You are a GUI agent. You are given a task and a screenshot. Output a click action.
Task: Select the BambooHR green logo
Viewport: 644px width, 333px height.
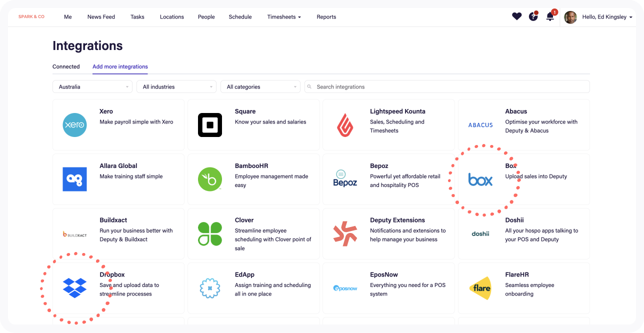(210, 179)
